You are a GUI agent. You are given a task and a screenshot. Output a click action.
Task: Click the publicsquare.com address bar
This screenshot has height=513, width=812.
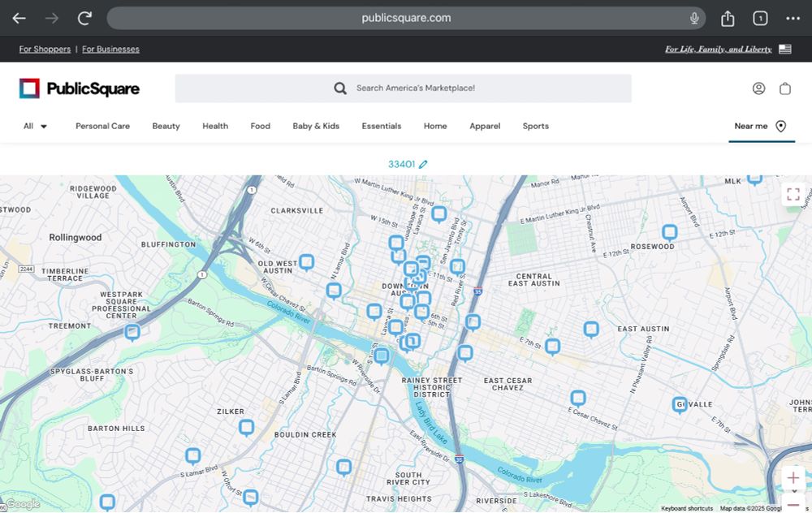point(406,18)
